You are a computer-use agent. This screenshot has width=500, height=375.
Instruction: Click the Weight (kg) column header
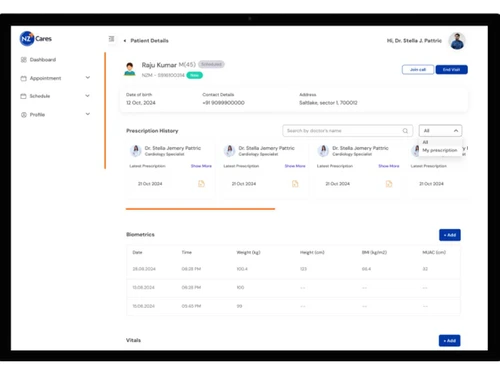click(x=248, y=252)
